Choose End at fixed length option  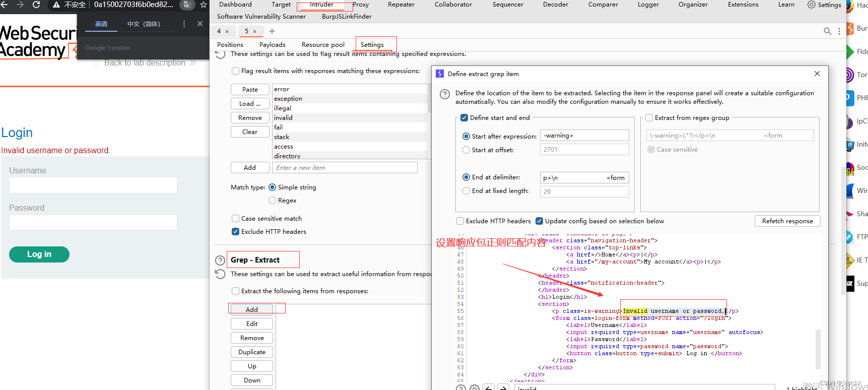[x=466, y=191]
